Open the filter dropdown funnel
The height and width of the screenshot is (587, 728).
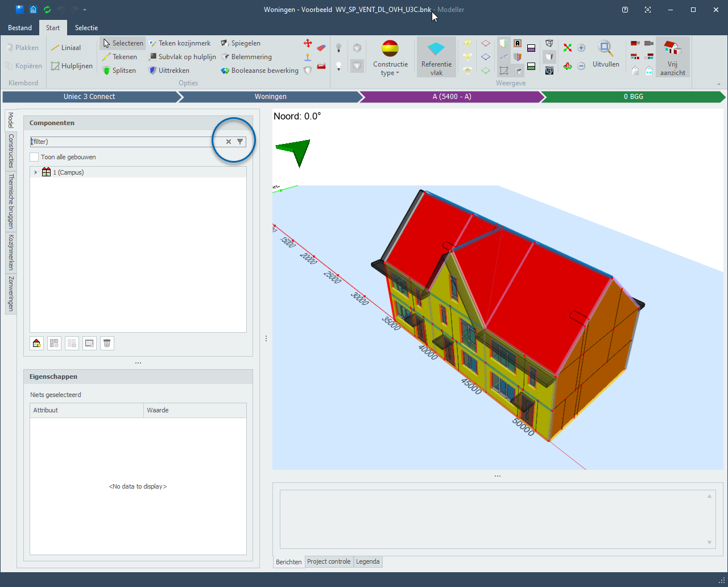[x=240, y=142]
